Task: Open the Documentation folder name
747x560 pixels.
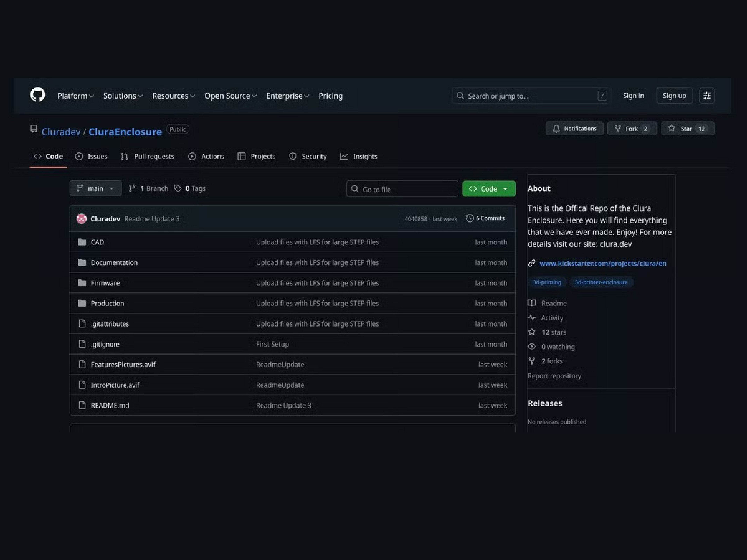Action: pyautogui.click(x=114, y=263)
